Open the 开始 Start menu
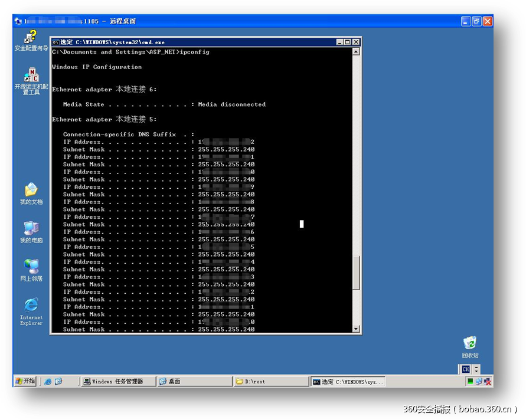The image size is (526, 420). pos(25,382)
